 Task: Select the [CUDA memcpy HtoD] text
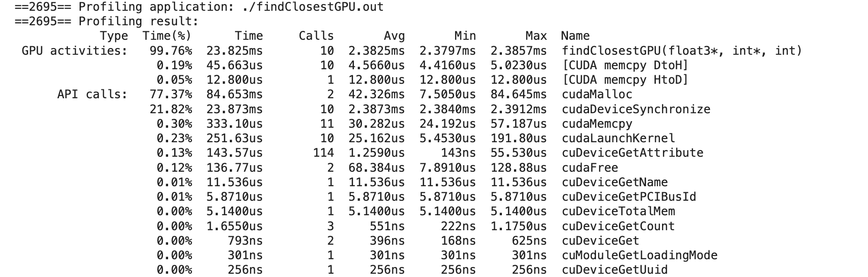625,80
